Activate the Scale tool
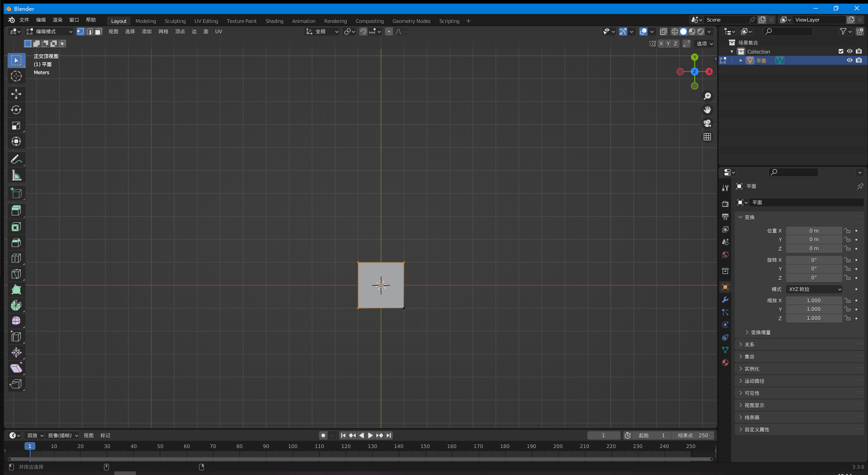 [x=16, y=125]
